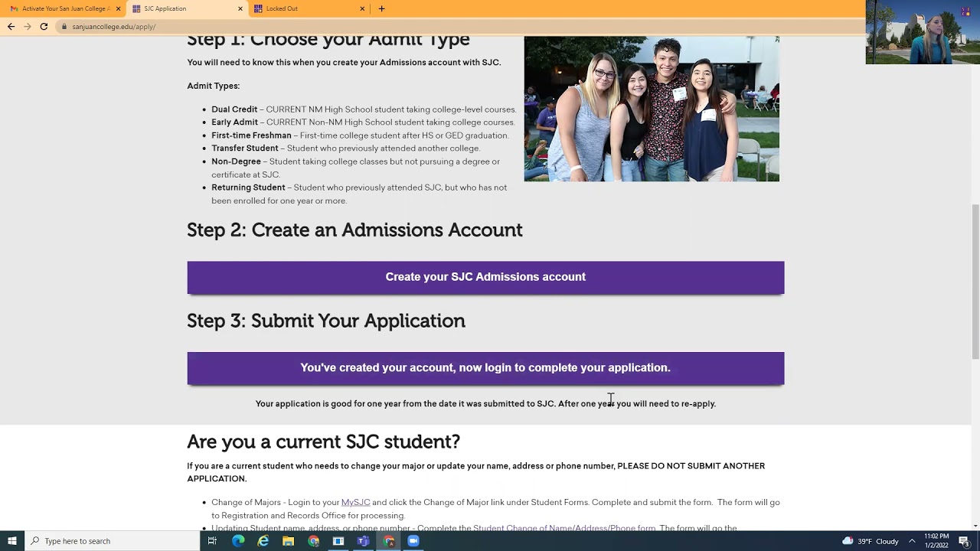
Task: Show hidden system tray icons
Action: 912,541
